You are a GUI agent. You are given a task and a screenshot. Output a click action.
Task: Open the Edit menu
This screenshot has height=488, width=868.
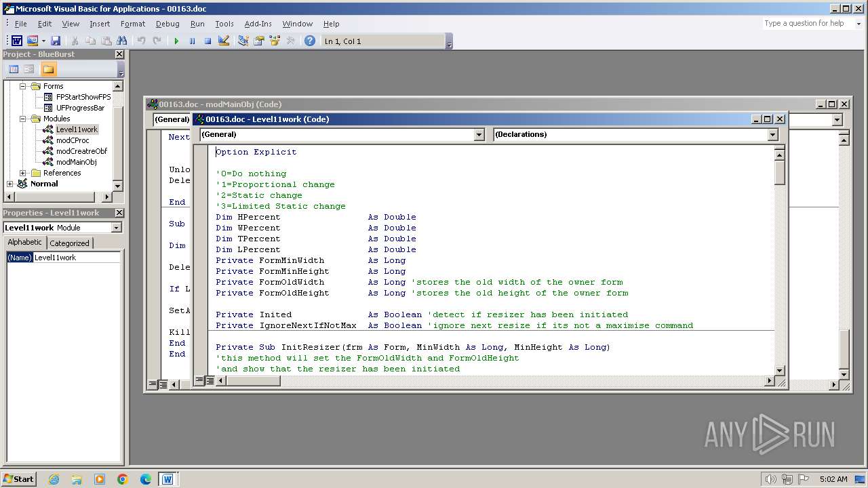[45, 24]
